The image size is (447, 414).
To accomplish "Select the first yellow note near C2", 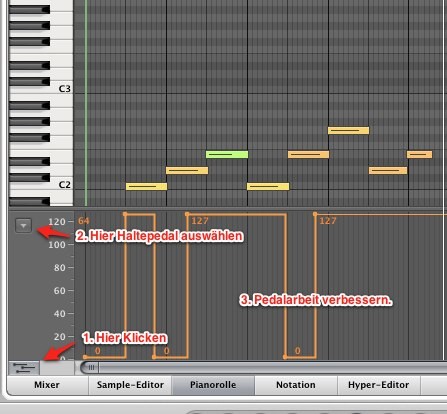I will pyautogui.click(x=146, y=186).
